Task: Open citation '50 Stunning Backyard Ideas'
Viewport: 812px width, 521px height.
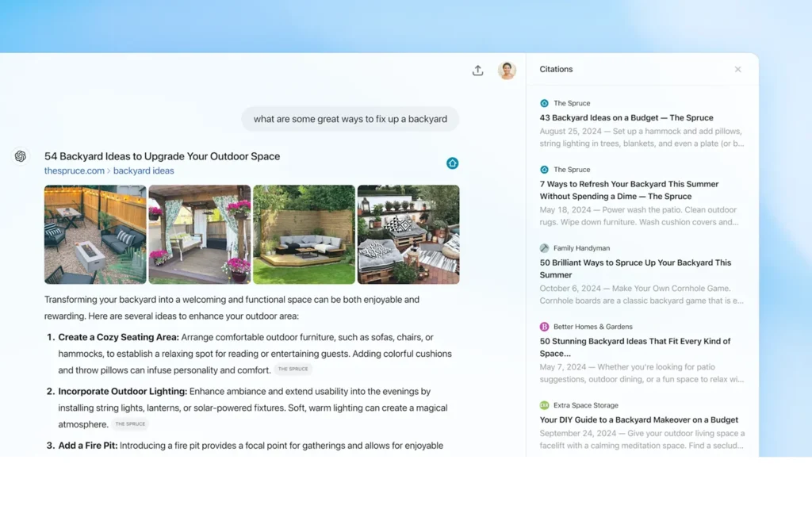Action: pos(635,347)
